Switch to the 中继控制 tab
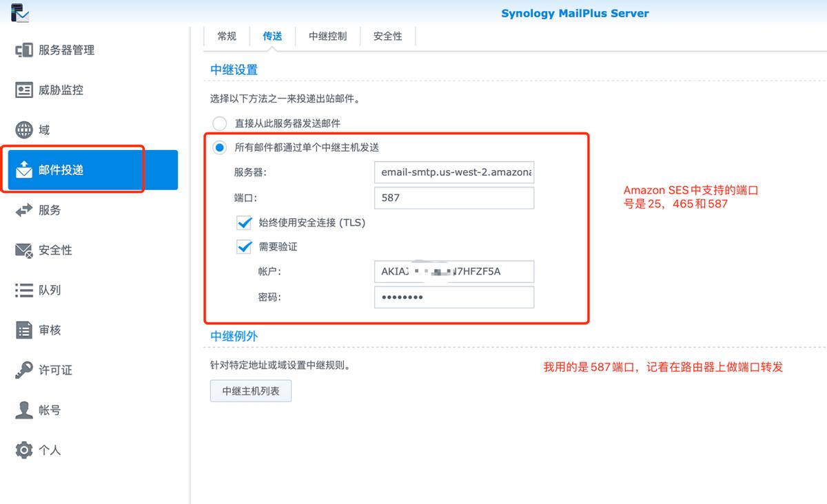Screen dimensions: 827x504 (327, 36)
